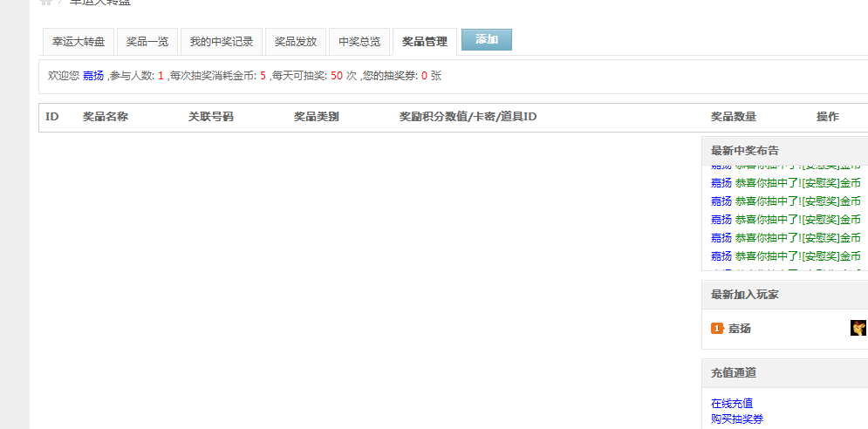Click the 最新加入玩家 panel heading

point(744,295)
